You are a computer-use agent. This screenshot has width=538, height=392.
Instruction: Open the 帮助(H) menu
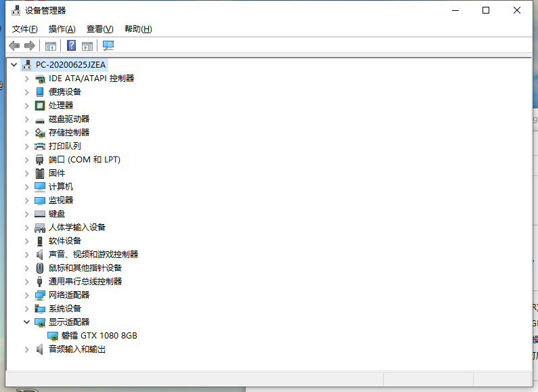coord(138,29)
